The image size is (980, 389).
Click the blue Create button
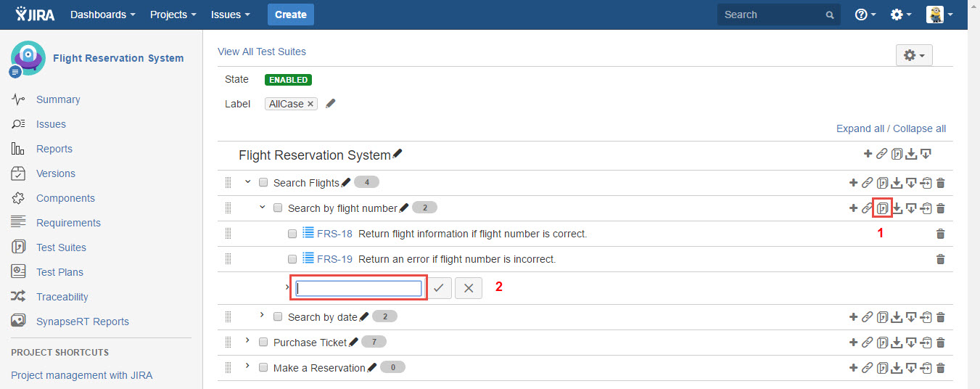point(290,15)
